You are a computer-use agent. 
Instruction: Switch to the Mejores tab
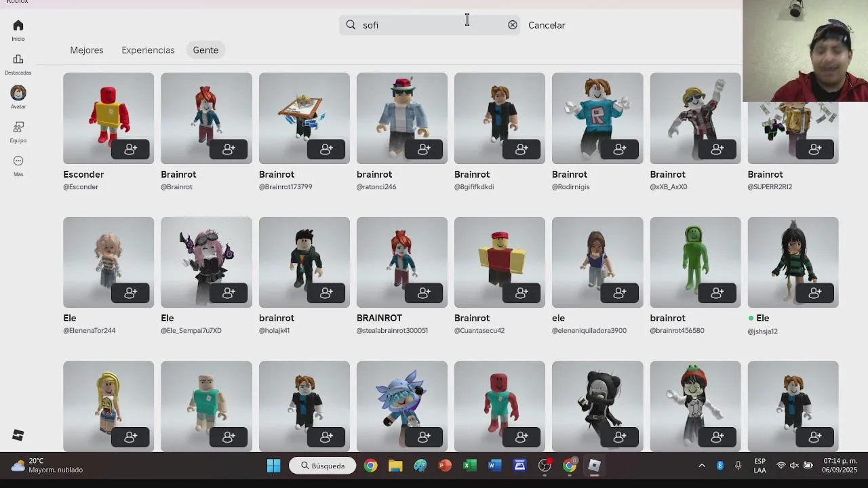tap(87, 50)
